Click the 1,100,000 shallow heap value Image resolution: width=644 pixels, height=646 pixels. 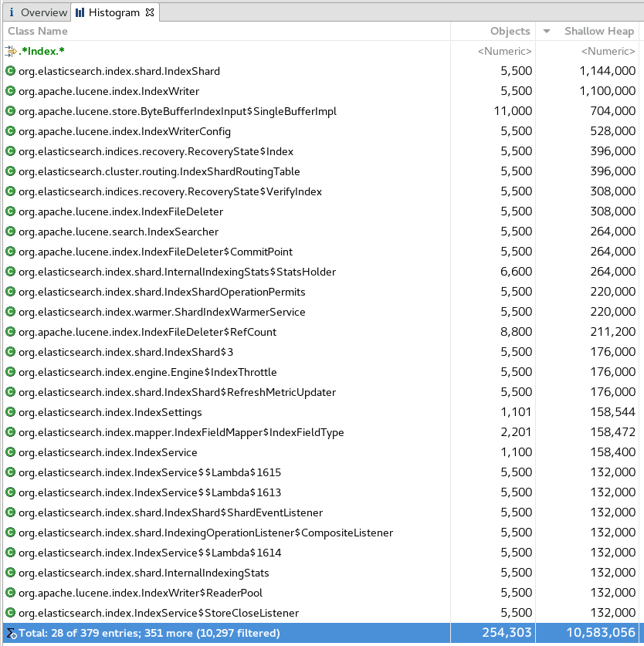(607, 91)
